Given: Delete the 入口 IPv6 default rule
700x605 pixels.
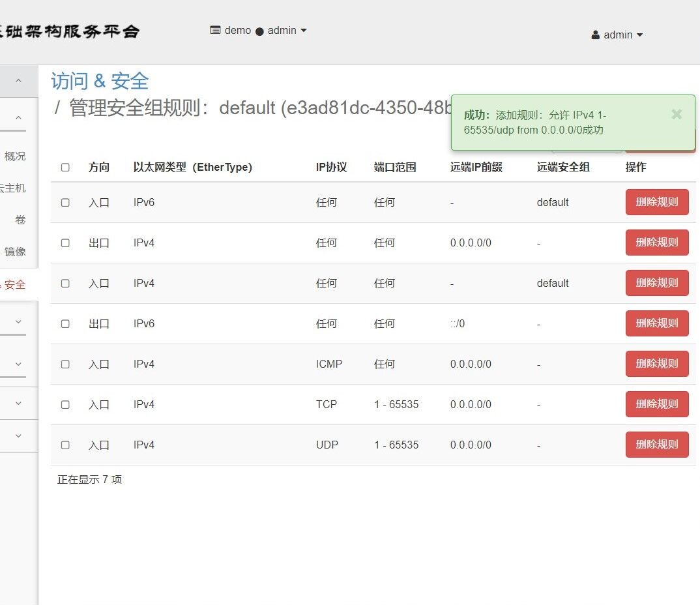Looking at the screenshot, I should coord(657,202).
